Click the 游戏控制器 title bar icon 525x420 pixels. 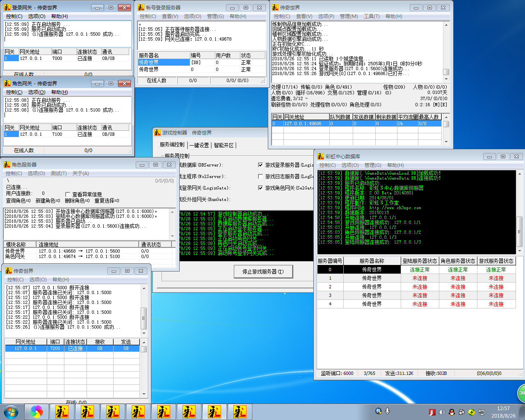[x=157, y=132]
